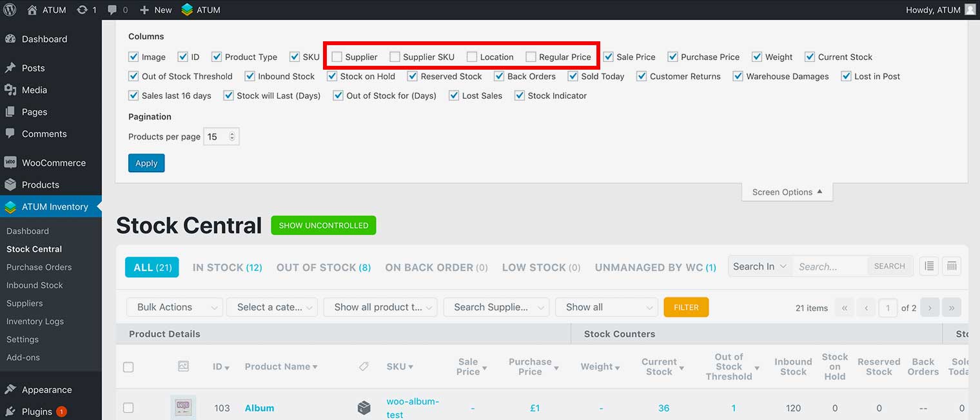Image resolution: width=980 pixels, height=420 pixels.
Task: Go to the next page arrow in pagination
Action: point(930,308)
